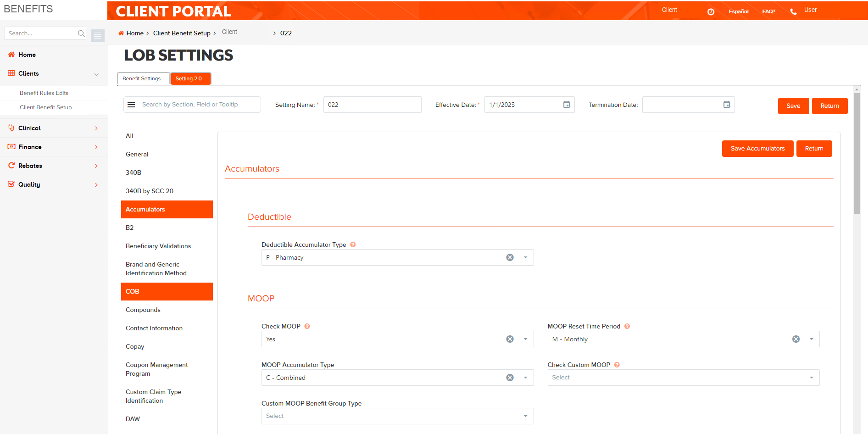Toggle the sidebar hamburger menu button
Screen dimensions: 868x434
98,35
